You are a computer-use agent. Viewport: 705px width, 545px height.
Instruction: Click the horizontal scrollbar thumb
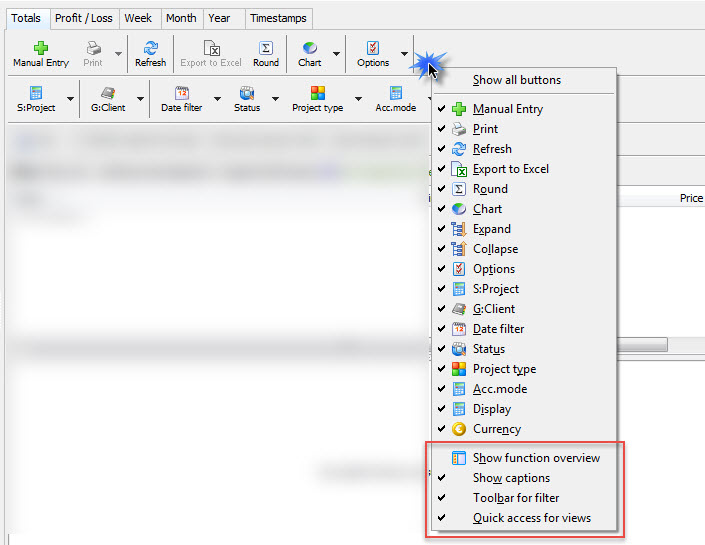tap(640, 345)
